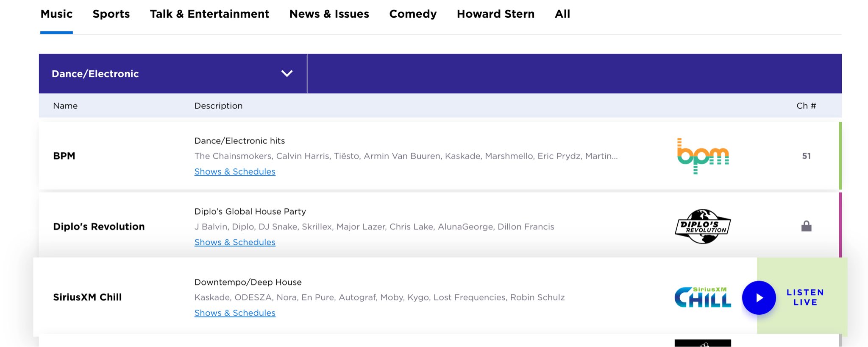This screenshot has height=347, width=868.
Task: Open the Comedy tab
Action: pos(413,14)
